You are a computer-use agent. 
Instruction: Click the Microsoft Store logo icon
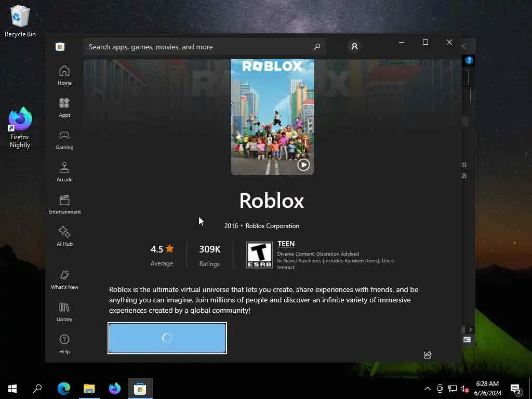60,46
